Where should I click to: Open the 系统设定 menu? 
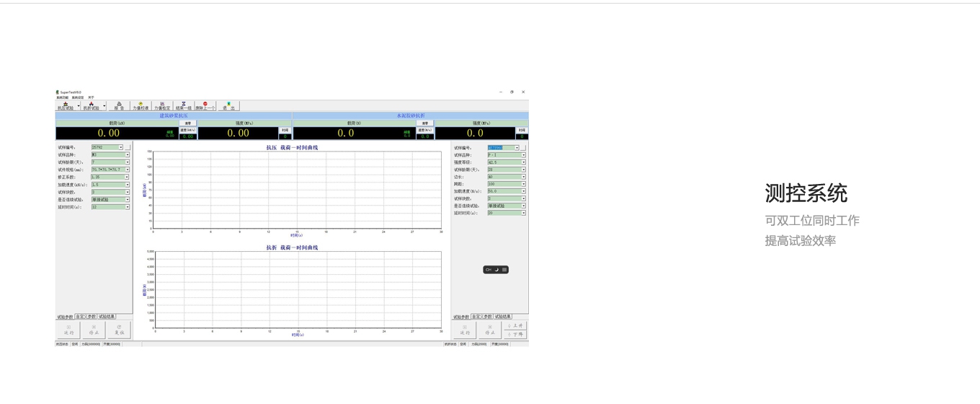pyautogui.click(x=77, y=97)
